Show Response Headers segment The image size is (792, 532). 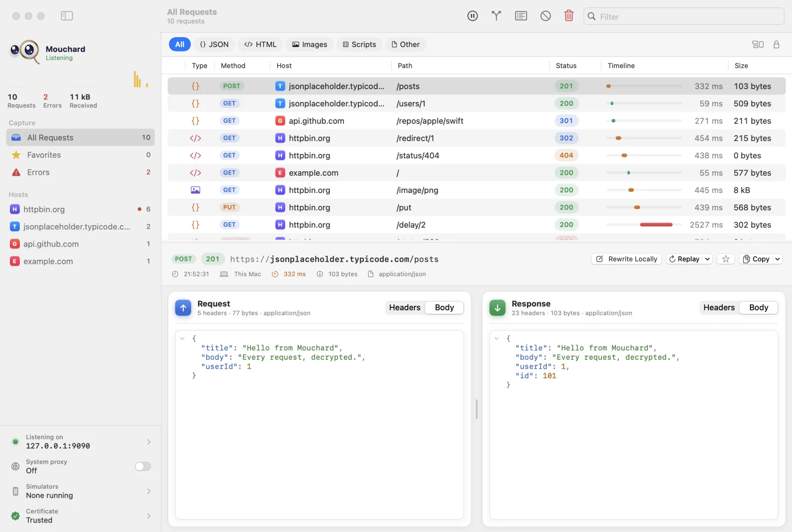pyautogui.click(x=719, y=307)
